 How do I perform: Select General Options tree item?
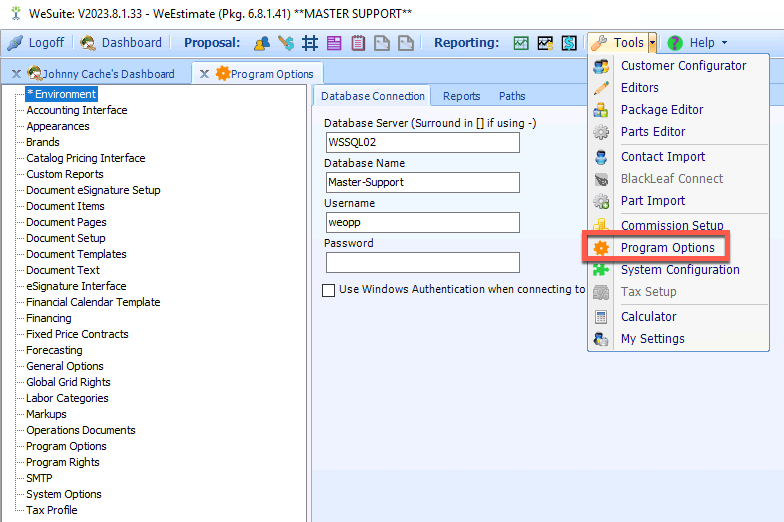[x=65, y=366]
